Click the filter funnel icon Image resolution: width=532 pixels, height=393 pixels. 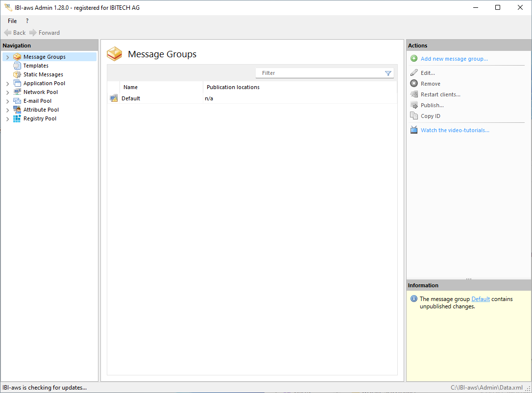pyautogui.click(x=388, y=73)
